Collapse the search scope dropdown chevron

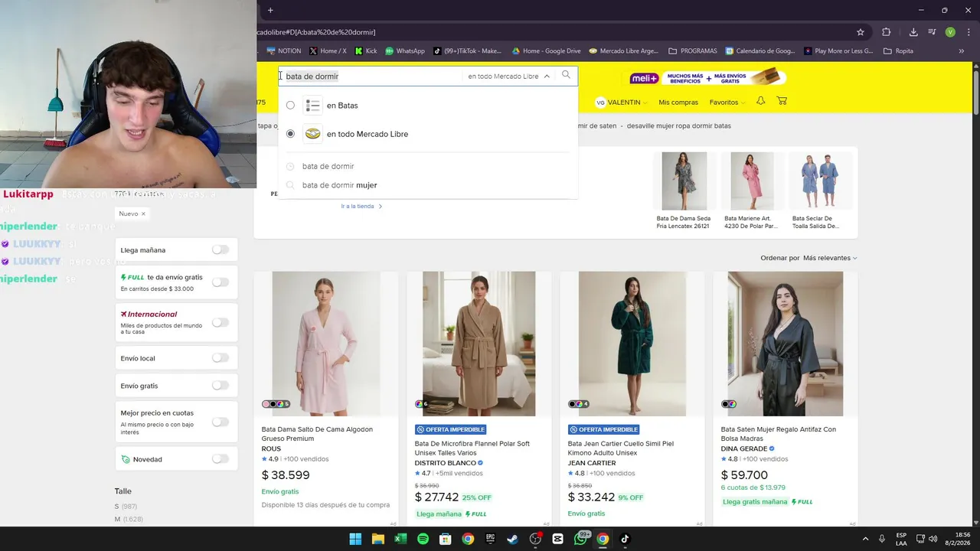pyautogui.click(x=547, y=77)
